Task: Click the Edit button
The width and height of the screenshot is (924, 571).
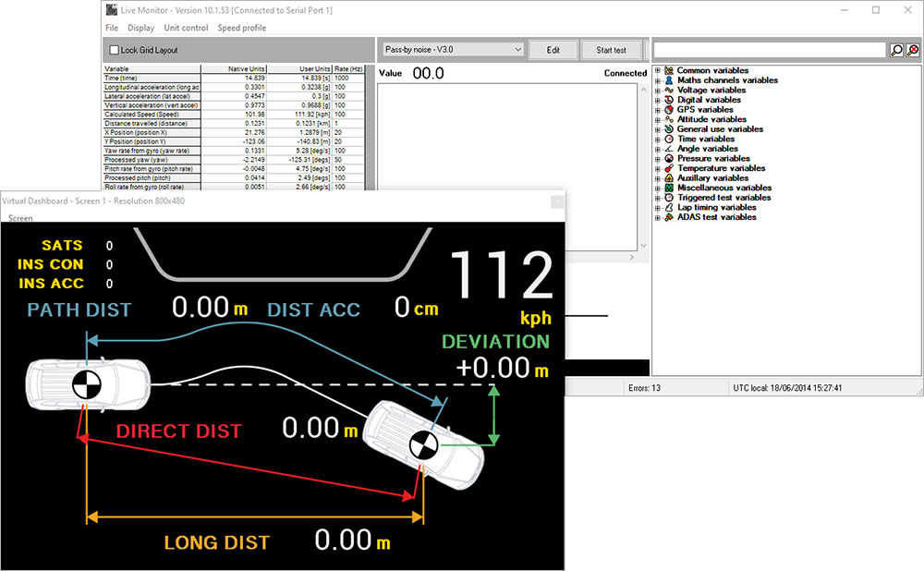Action: point(553,49)
